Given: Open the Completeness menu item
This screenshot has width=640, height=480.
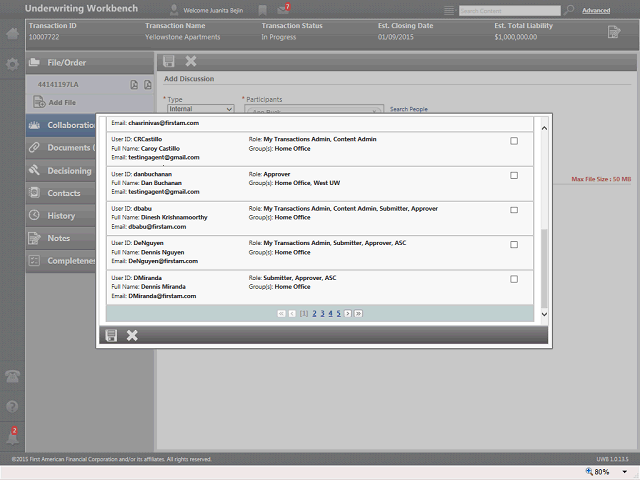Looking at the screenshot, I should [x=61, y=260].
